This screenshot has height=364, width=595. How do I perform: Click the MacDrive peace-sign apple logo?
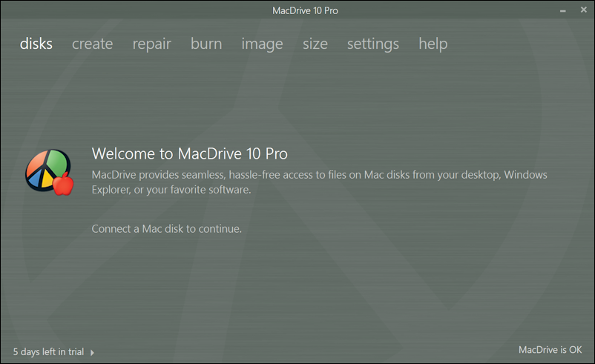point(49,173)
